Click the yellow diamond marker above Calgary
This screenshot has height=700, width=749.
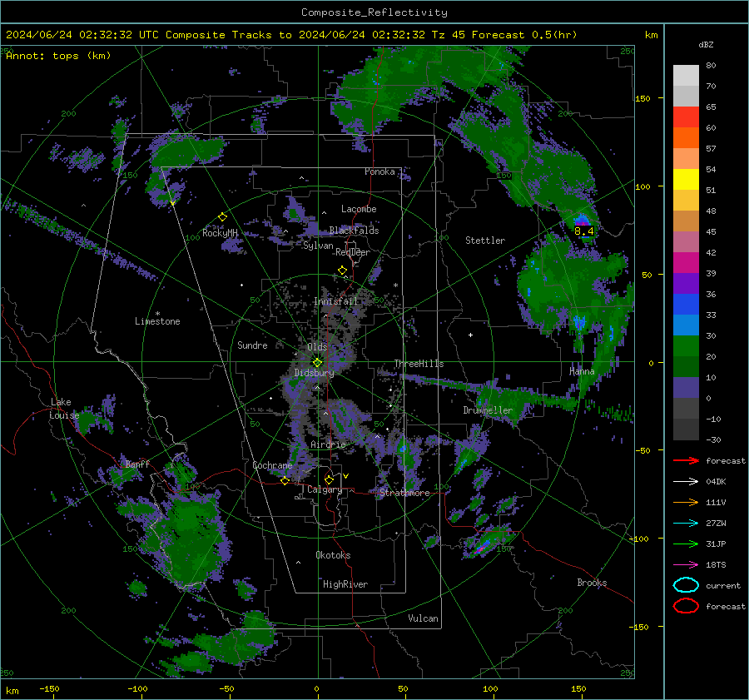point(329,479)
